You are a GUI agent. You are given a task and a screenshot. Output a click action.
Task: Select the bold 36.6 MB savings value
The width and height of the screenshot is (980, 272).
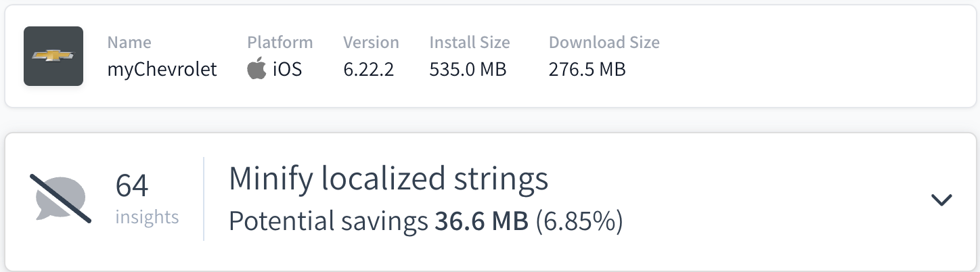[x=481, y=221]
